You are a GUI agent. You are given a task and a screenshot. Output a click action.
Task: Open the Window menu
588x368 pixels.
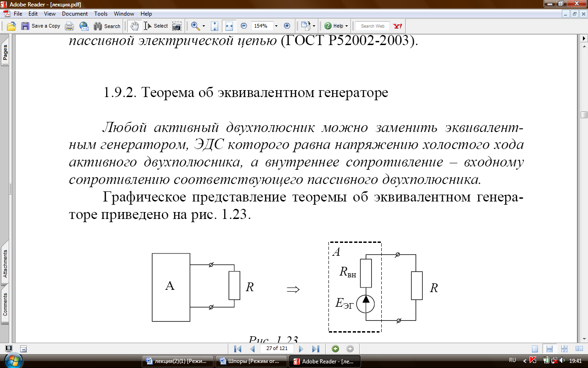pos(124,14)
